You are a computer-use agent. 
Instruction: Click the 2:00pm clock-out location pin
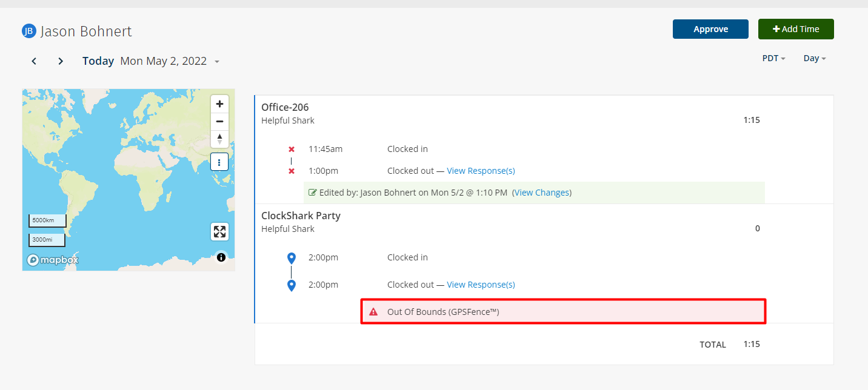[292, 285]
